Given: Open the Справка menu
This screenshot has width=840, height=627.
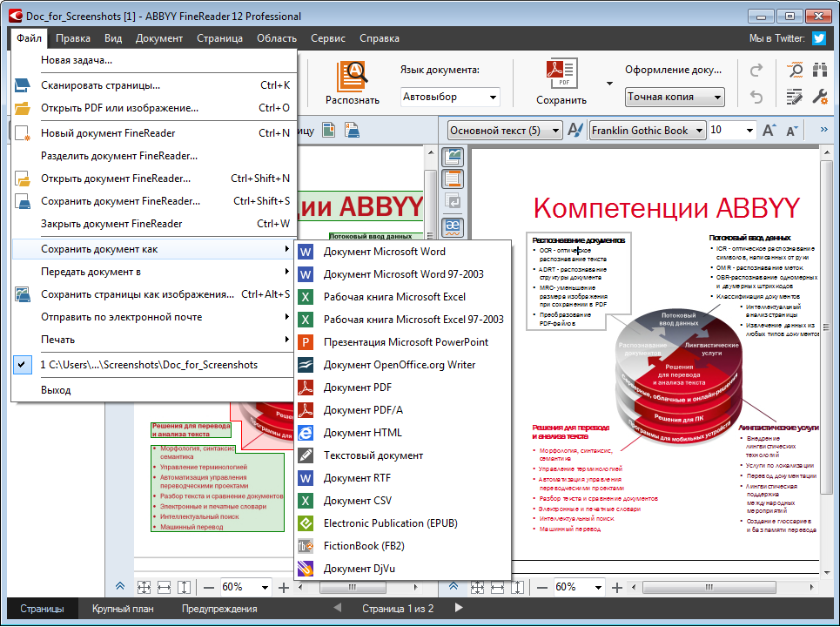Looking at the screenshot, I should point(380,38).
